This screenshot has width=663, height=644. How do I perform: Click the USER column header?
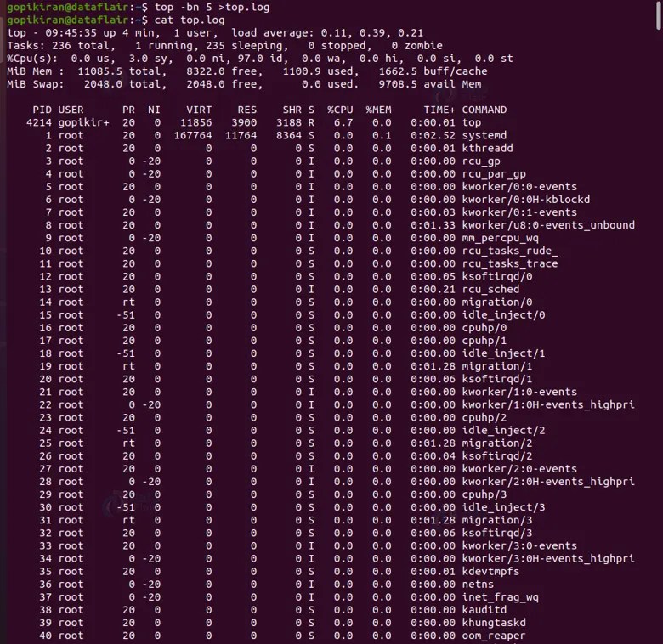pos(71,110)
